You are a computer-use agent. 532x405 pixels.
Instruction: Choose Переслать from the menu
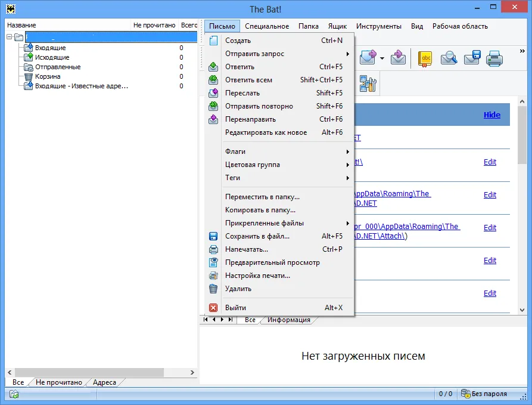click(279, 93)
